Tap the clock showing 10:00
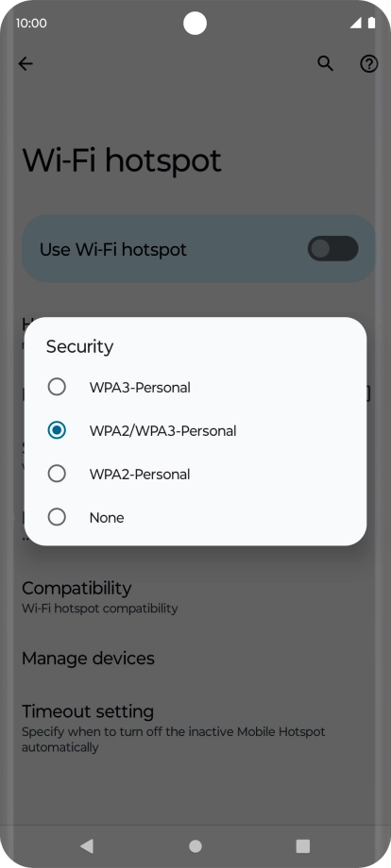The height and width of the screenshot is (868, 391). click(x=31, y=24)
